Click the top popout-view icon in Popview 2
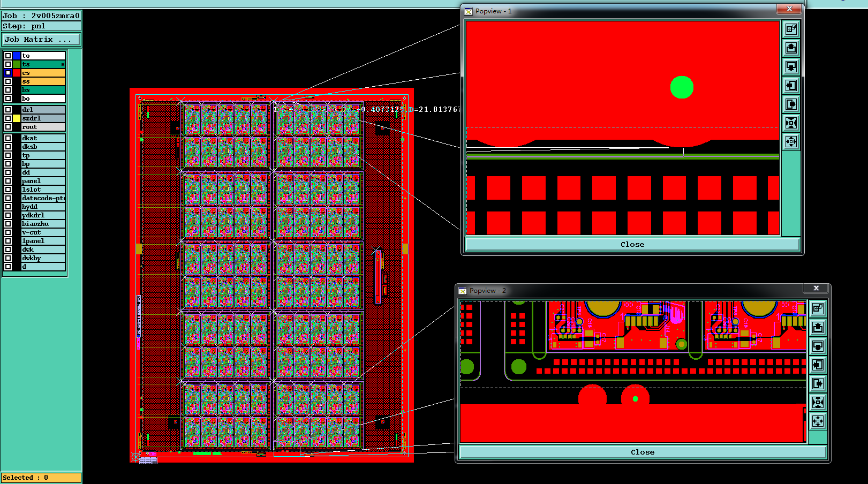 tap(818, 308)
